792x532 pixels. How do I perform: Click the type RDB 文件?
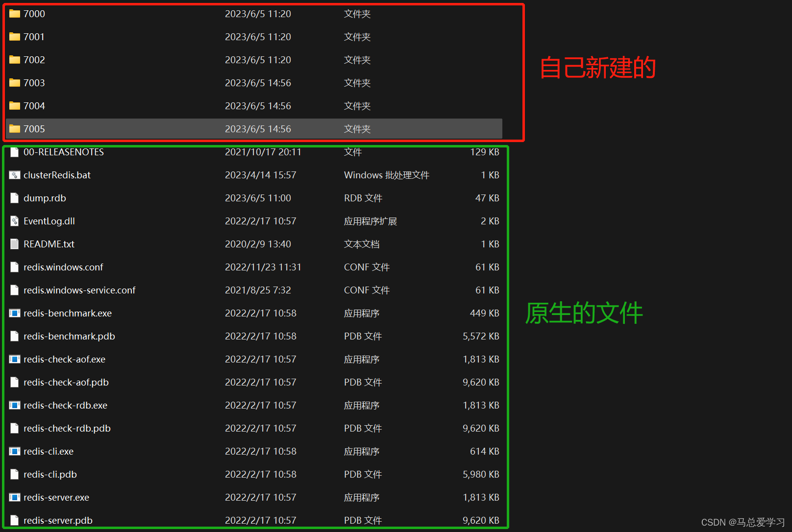point(363,198)
